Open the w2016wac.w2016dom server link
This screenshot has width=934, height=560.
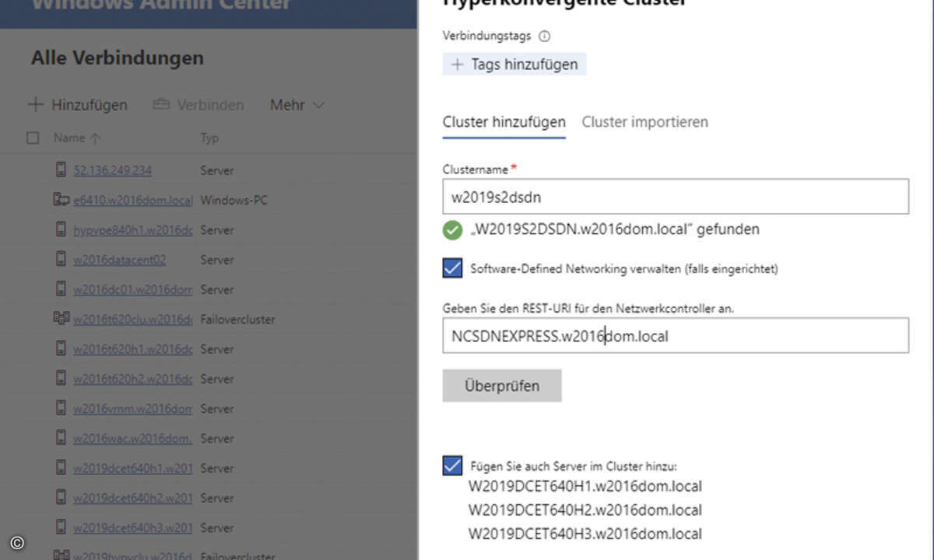tap(133, 438)
